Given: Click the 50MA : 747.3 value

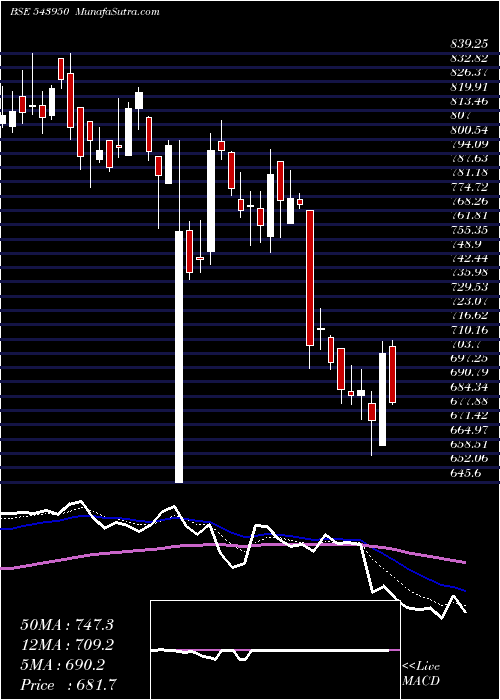Looking at the screenshot, I should (x=67, y=625).
